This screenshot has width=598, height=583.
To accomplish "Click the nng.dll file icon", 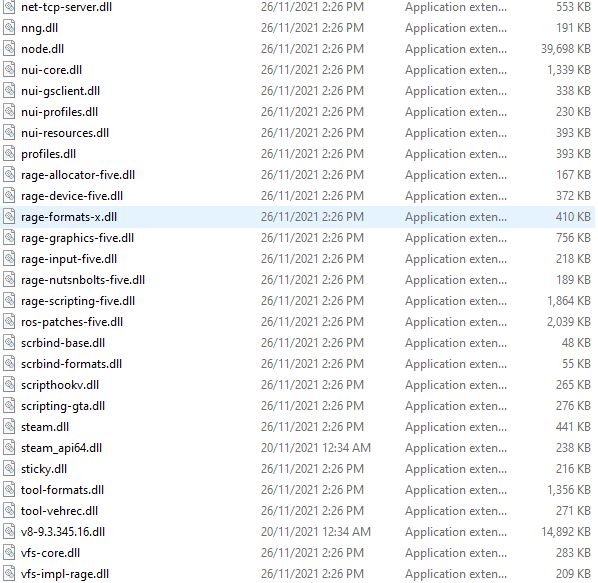I will click(x=9, y=28).
